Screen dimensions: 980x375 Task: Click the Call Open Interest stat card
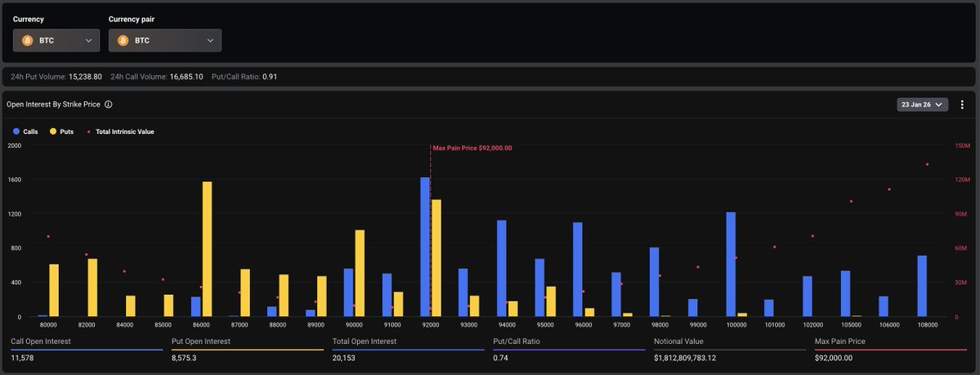[87, 349]
